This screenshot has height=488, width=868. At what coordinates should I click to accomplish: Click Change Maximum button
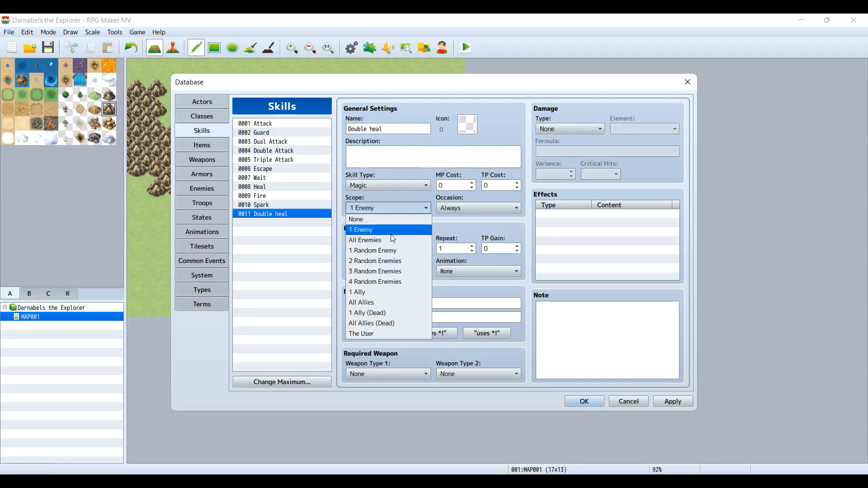[282, 382]
